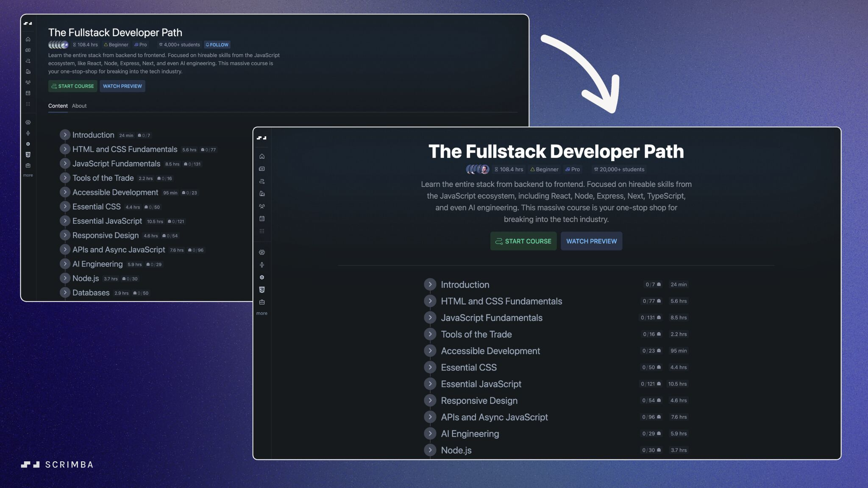Click WATCH PREVIEW in the front window

(591, 241)
